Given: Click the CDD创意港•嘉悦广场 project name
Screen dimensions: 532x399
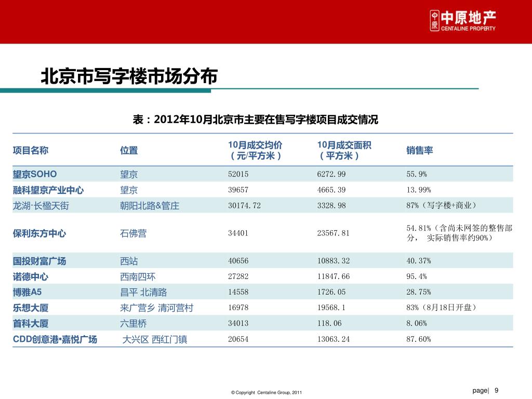Looking at the screenshot, I should pos(55,340).
